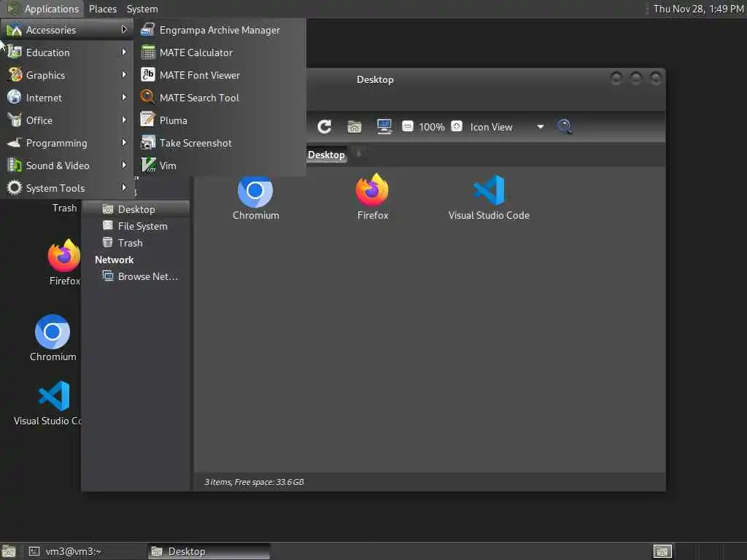Image resolution: width=747 pixels, height=560 pixels.
Task: Select Chromium icon in file manager window
Action: pyautogui.click(x=255, y=198)
